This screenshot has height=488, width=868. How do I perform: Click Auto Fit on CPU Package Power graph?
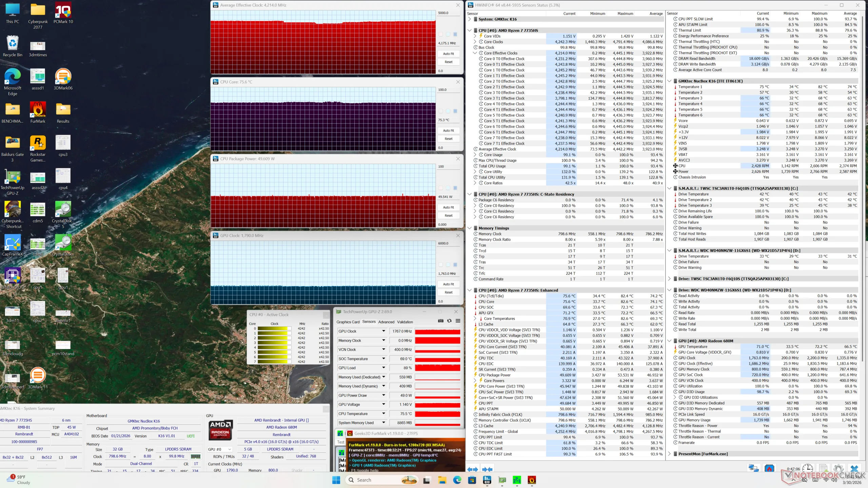(448, 207)
